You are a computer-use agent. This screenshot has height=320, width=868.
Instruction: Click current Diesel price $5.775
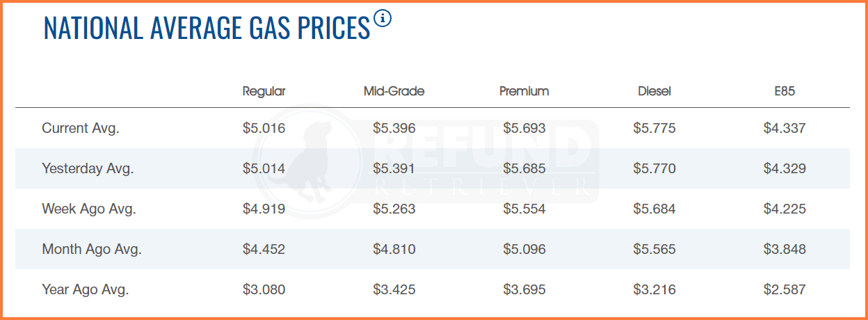pyautogui.click(x=654, y=128)
